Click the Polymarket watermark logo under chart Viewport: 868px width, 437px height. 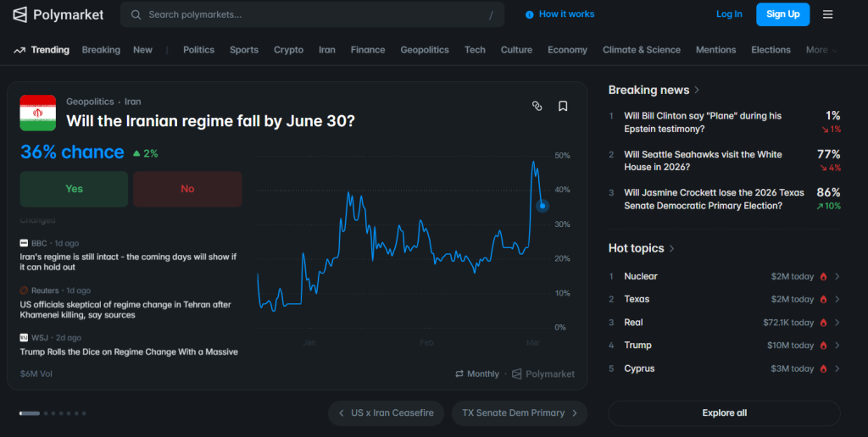pos(543,374)
